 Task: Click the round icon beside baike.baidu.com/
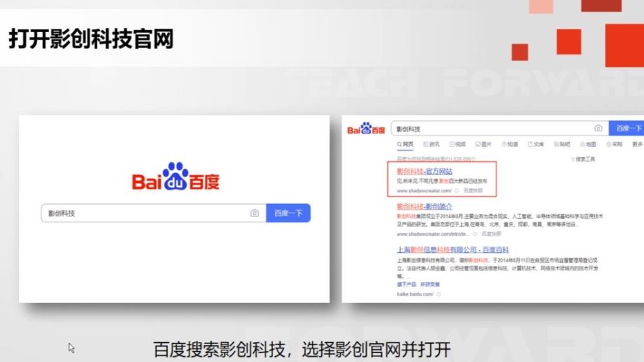tap(439, 294)
